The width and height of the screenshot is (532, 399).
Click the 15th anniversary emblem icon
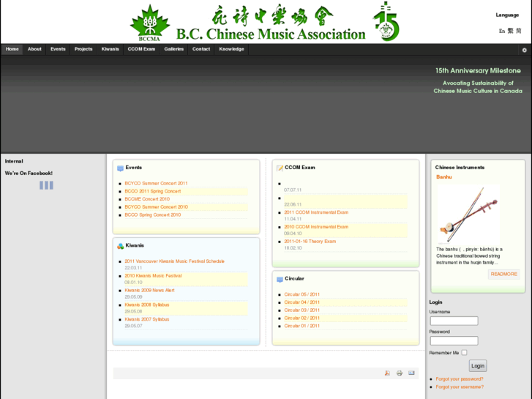pos(386,21)
